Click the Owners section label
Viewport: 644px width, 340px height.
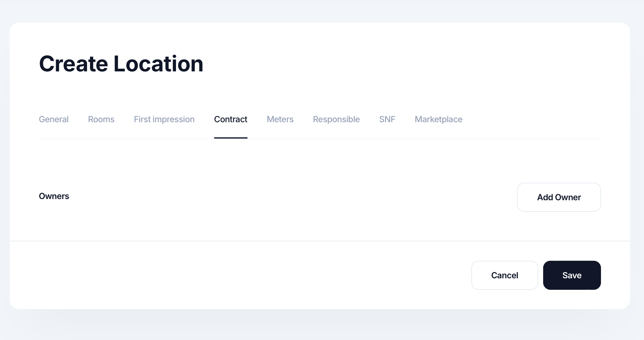[x=54, y=196]
